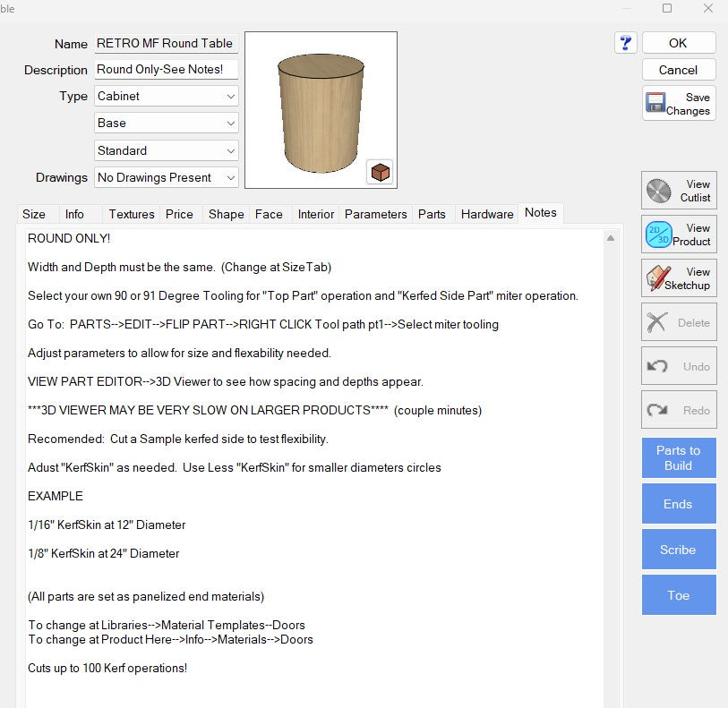Click the Parts to Build button

(x=678, y=457)
